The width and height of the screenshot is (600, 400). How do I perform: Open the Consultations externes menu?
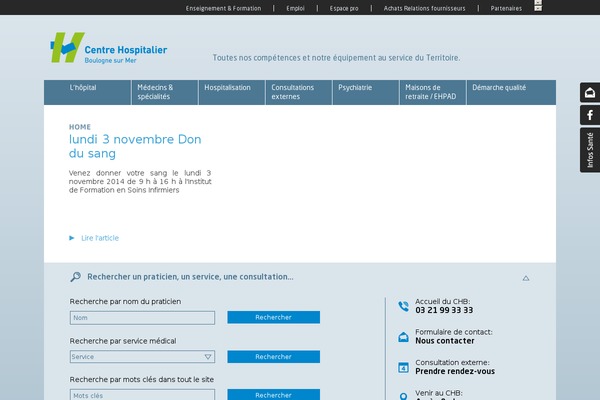click(x=298, y=92)
